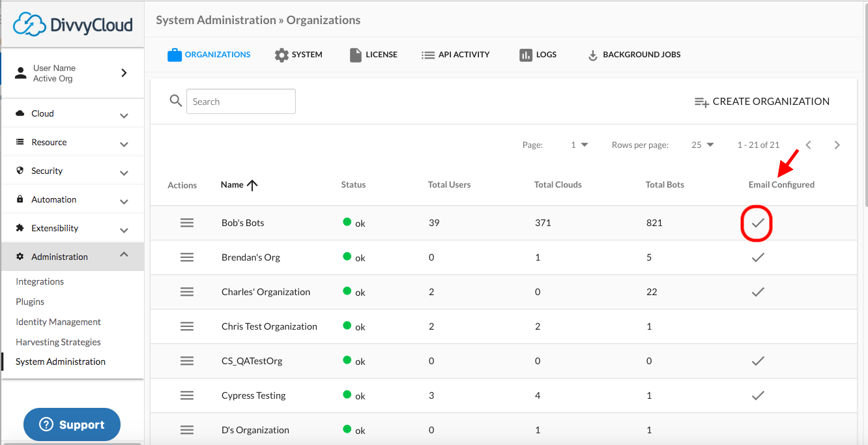This screenshot has height=445, width=868.
Task: Click the page vertical scrollbar
Action: [865, 104]
